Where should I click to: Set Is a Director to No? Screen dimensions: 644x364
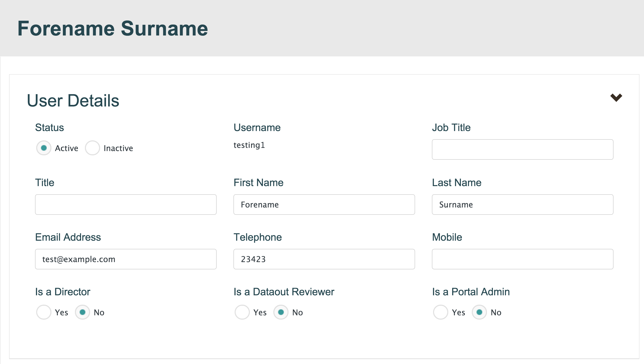[x=83, y=312]
